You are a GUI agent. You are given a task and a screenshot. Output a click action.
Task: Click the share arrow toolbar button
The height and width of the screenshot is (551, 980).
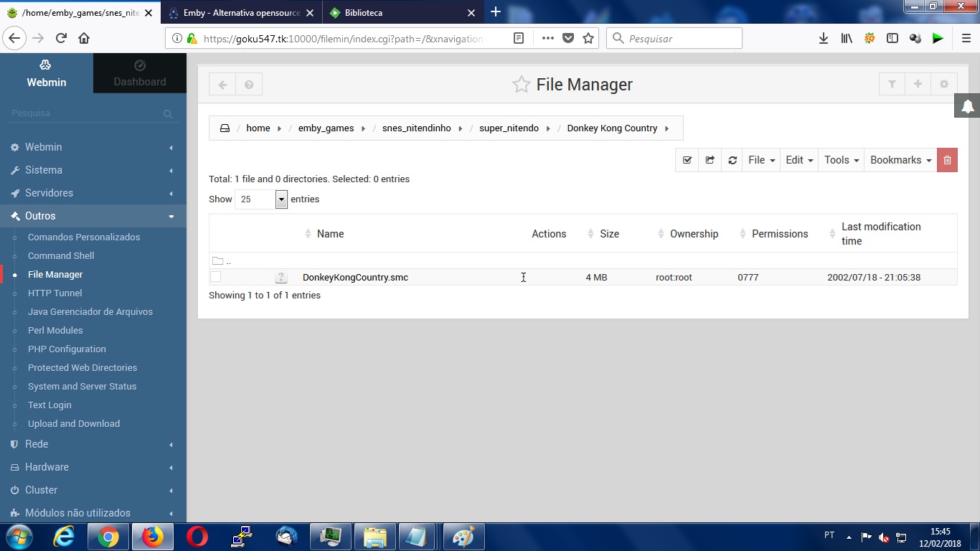710,160
